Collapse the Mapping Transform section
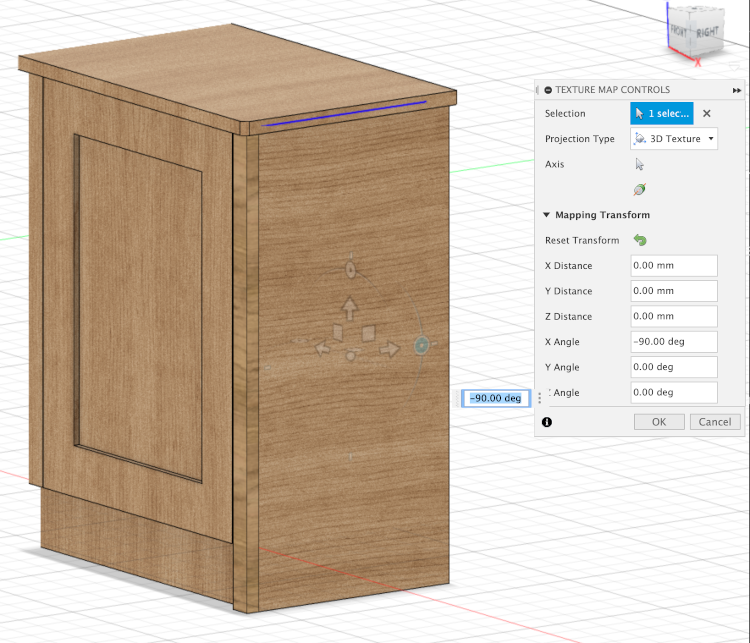The height and width of the screenshot is (643, 750). (x=547, y=215)
